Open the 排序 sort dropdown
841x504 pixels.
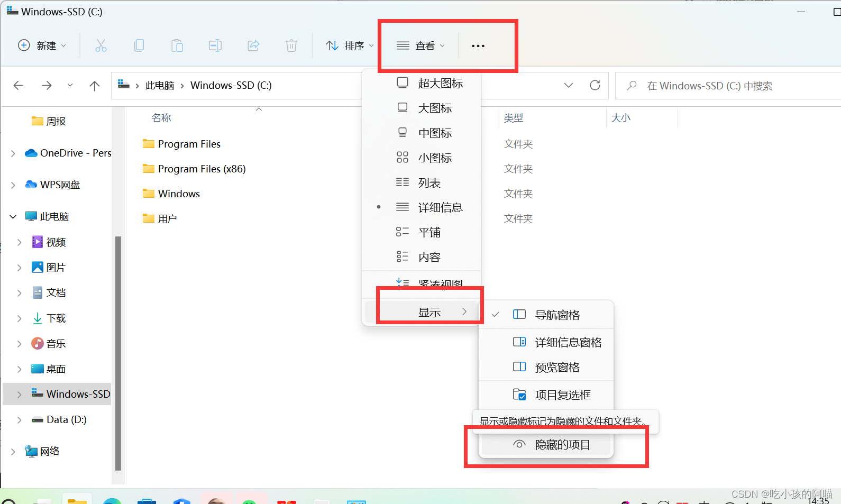click(350, 46)
